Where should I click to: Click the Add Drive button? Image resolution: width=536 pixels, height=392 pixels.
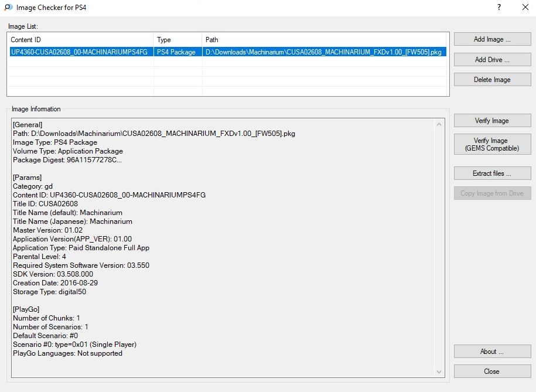click(492, 60)
